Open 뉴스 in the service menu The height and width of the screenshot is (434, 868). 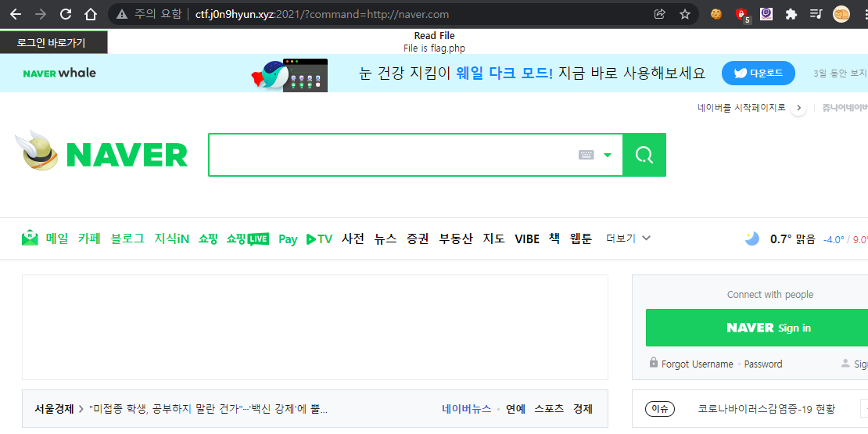[x=386, y=239]
